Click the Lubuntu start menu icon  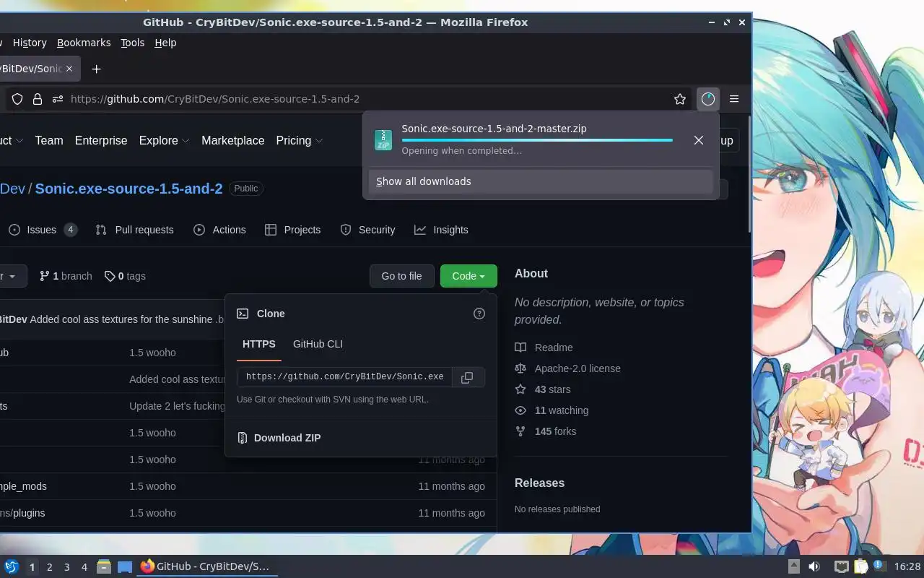pyautogui.click(x=12, y=567)
